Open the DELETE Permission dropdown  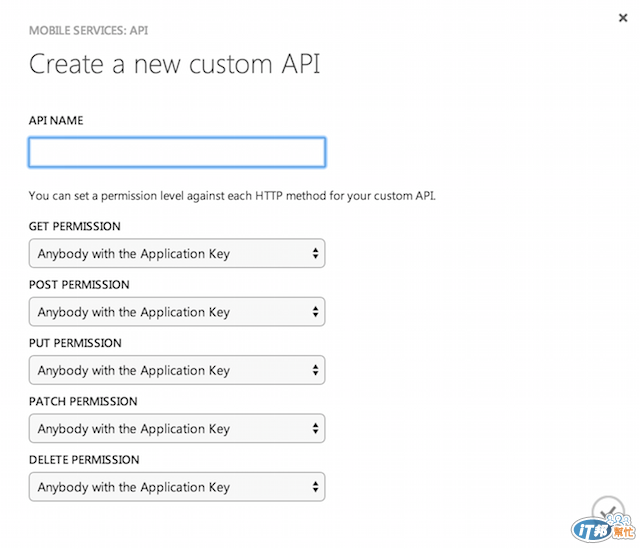point(177,487)
